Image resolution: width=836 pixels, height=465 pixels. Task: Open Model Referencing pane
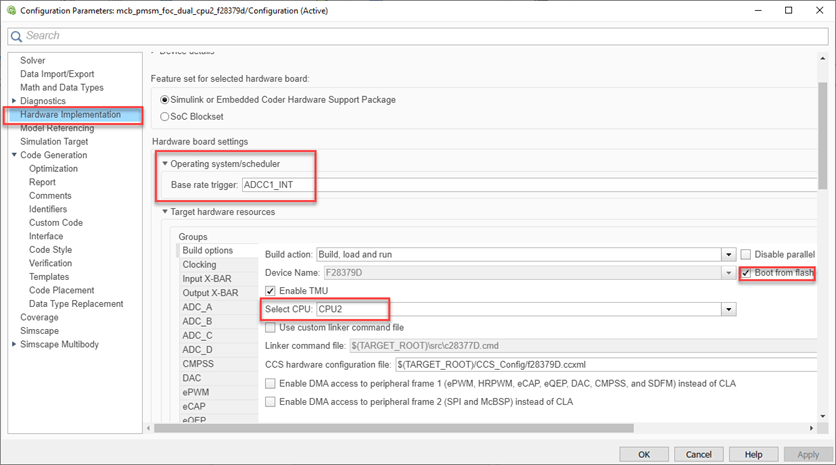57,128
